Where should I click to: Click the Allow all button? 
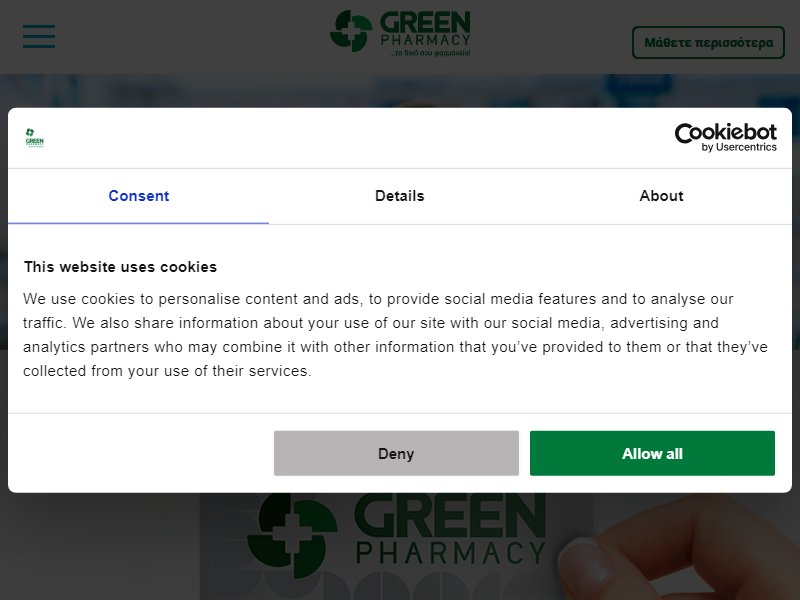652,453
